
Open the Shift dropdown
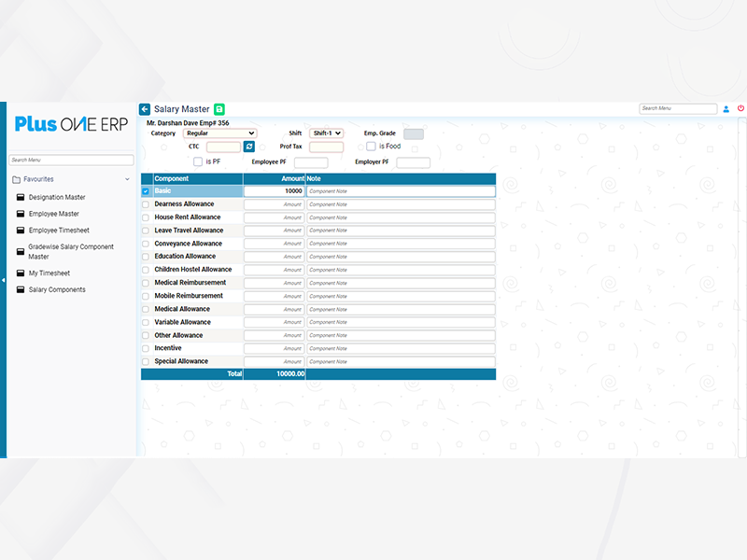pos(327,133)
